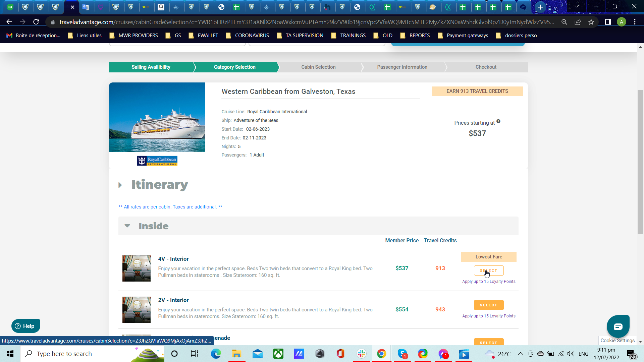Open the tab search dropdown chevron
The height and width of the screenshot is (362, 644).
tap(577, 6)
